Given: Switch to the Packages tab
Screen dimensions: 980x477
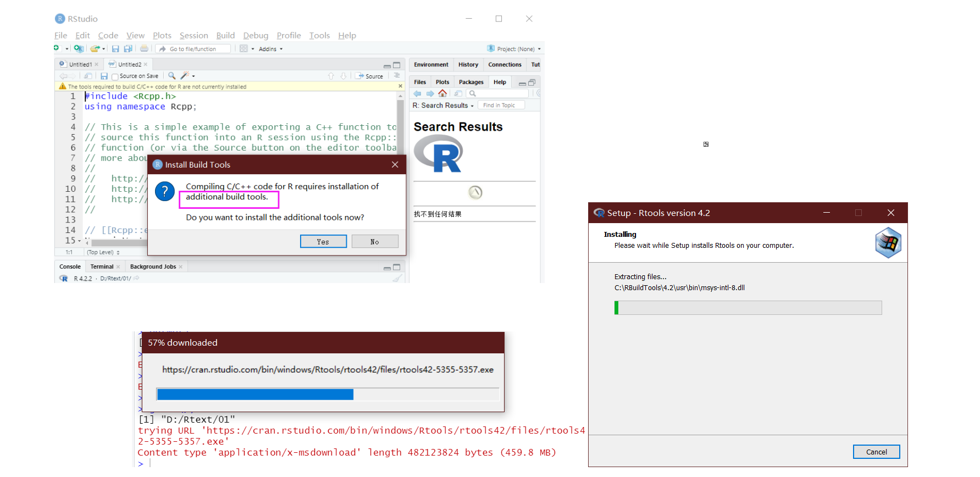Looking at the screenshot, I should pyautogui.click(x=471, y=82).
